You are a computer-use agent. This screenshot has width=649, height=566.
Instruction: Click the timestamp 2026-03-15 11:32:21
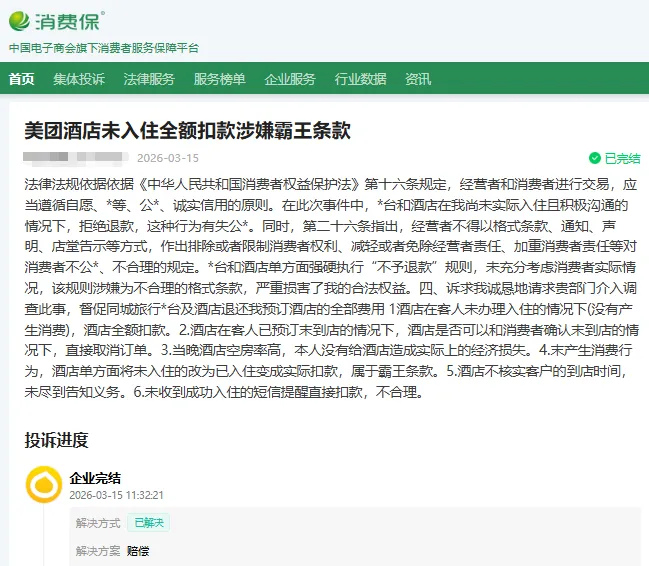116,495
